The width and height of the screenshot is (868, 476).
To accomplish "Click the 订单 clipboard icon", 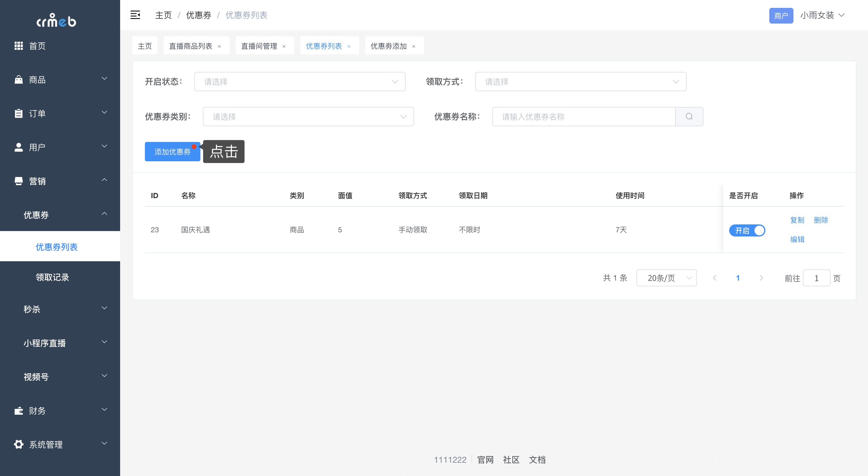I will (18, 113).
